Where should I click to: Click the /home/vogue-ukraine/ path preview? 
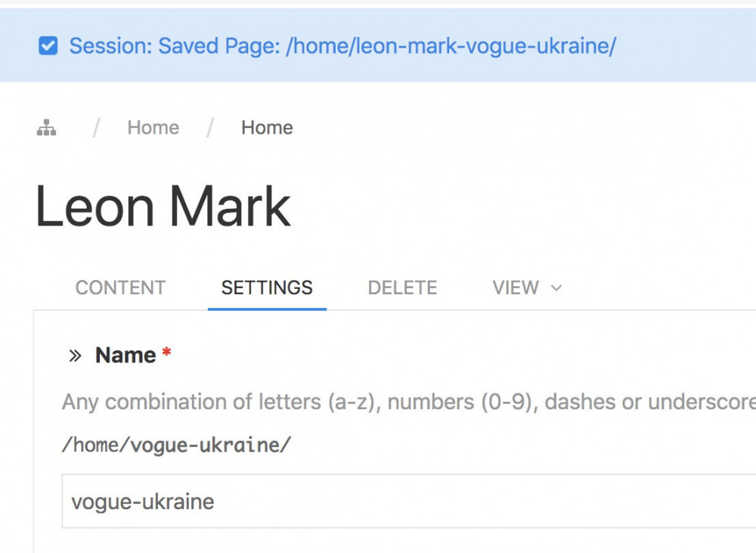[x=176, y=445]
